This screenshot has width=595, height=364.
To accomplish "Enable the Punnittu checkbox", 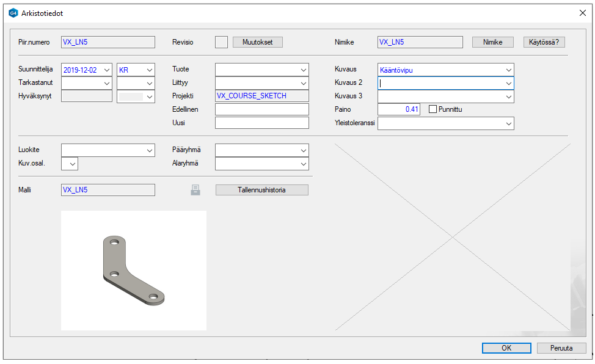I will pyautogui.click(x=433, y=109).
